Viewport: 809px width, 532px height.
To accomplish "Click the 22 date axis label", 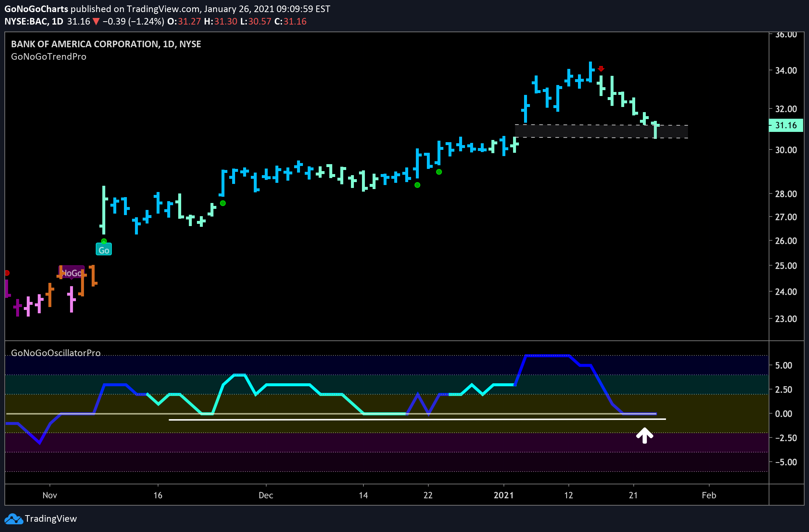I will [x=428, y=495].
